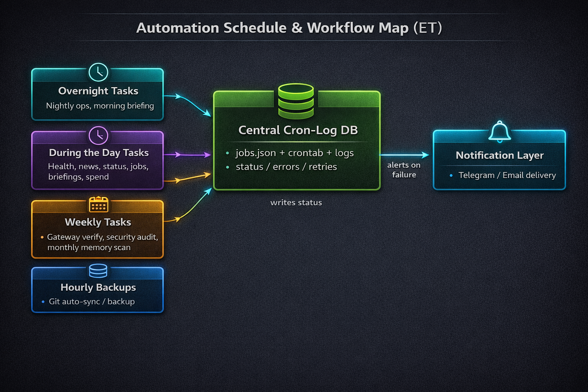The width and height of the screenshot is (588, 392).
Task: Select the Overnight Tasks heading
Action: pos(98,91)
